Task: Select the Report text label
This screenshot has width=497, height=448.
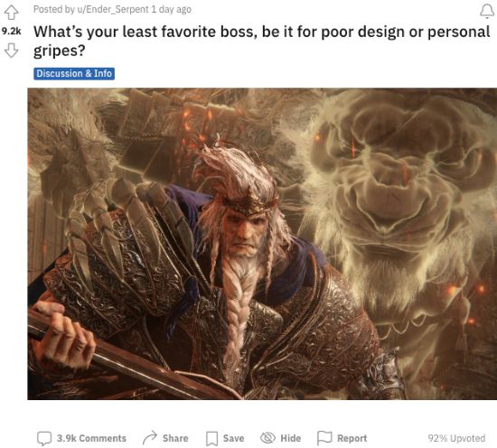Action: click(352, 438)
